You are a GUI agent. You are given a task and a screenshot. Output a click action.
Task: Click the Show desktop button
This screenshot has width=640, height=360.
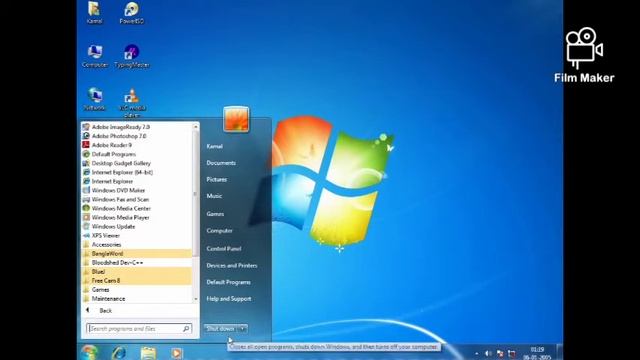click(560, 352)
